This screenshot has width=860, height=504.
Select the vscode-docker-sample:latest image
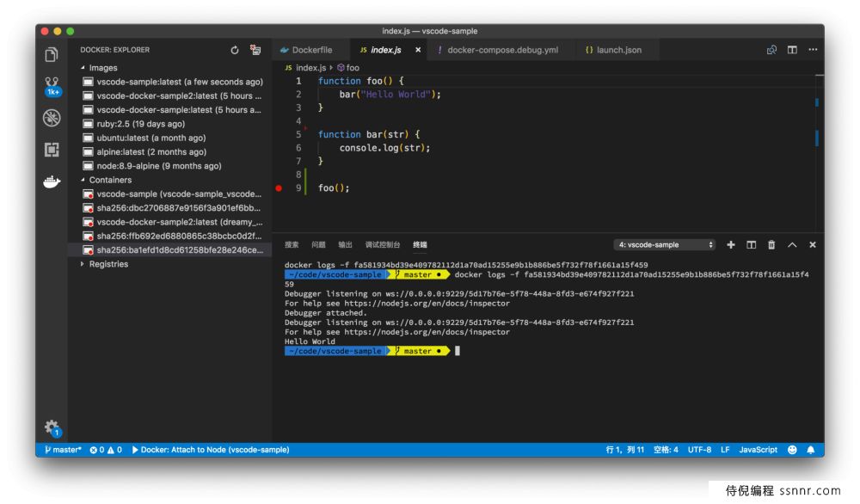coord(170,110)
